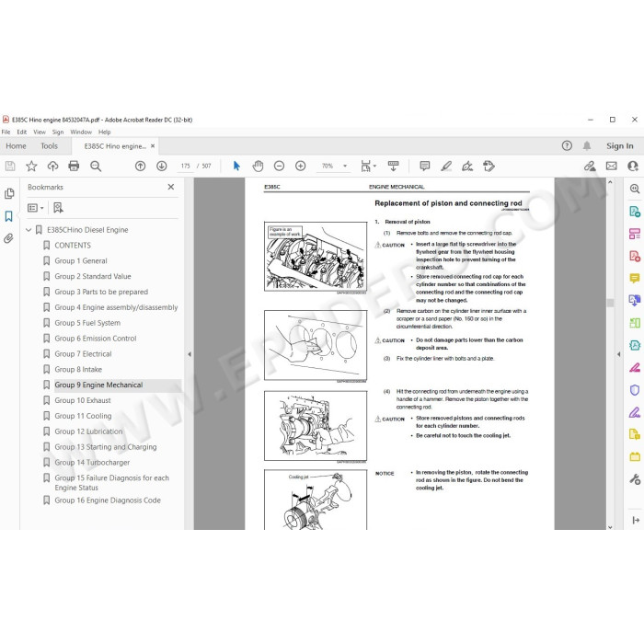The width and height of the screenshot is (644, 644).
Task: Jump to Group 5 Fuel System bookmark
Action: [87, 323]
